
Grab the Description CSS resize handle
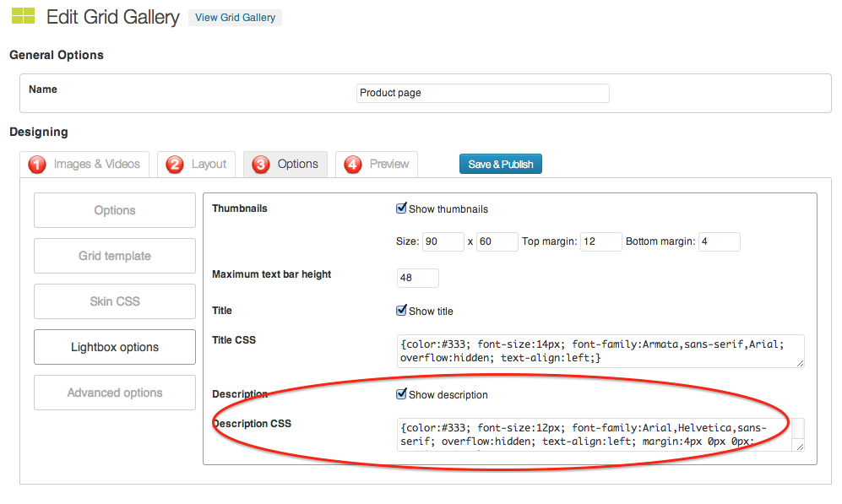click(x=799, y=446)
